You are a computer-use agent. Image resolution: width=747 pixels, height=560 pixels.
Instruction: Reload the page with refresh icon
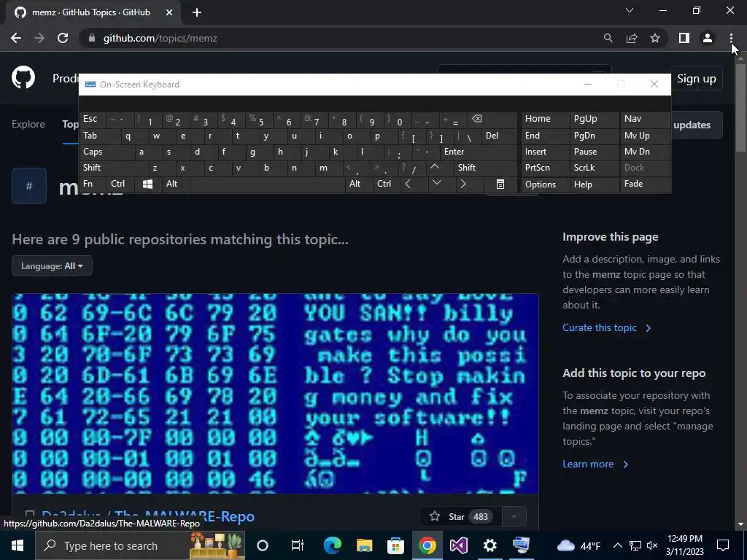pyautogui.click(x=63, y=38)
